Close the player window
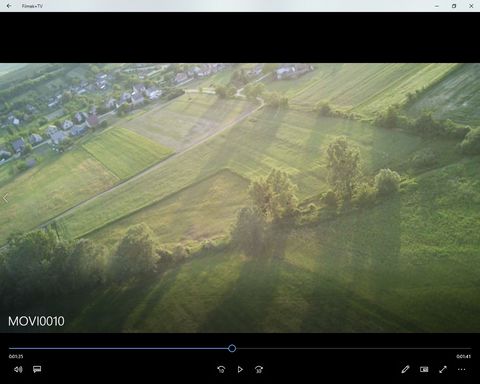Viewport: 480px width, 384px height. point(471,6)
